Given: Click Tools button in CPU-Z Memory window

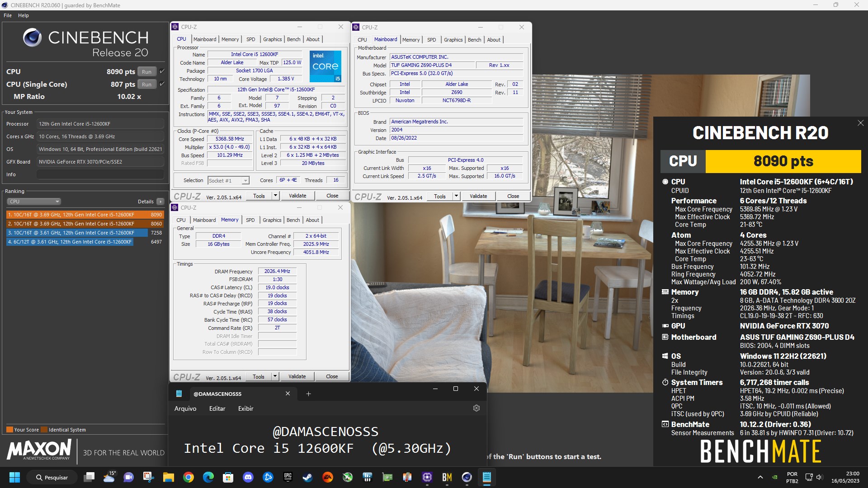Looking at the screenshot, I should coord(259,376).
